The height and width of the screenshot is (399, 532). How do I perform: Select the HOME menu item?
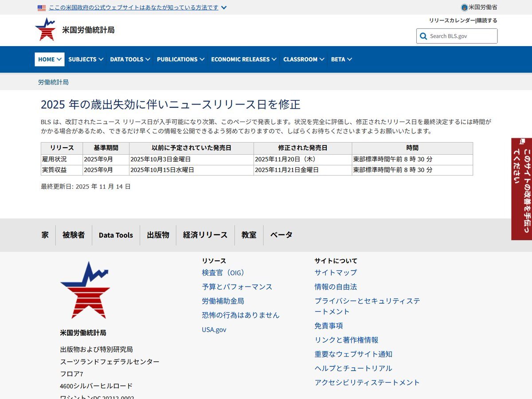point(50,59)
